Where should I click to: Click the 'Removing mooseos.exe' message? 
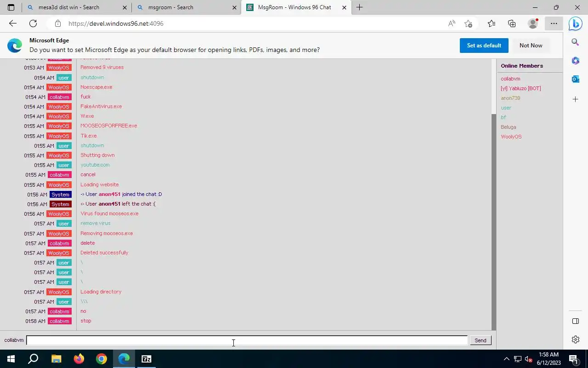pos(107,233)
